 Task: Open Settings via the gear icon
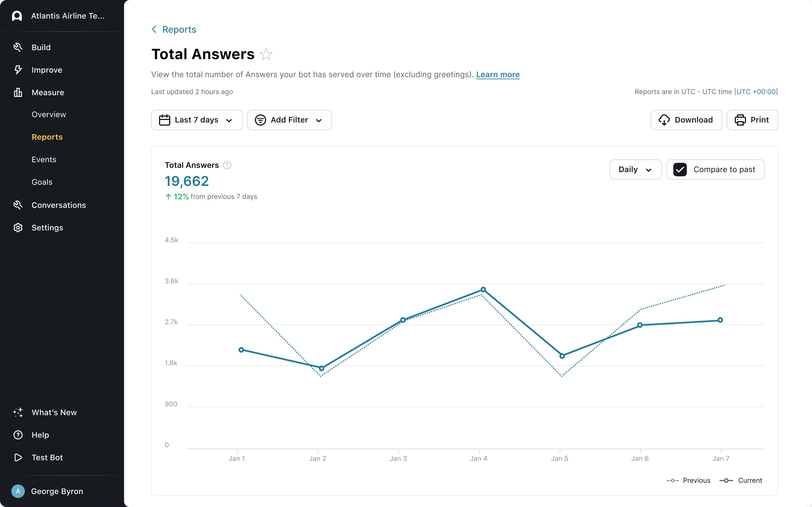(x=18, y=228)
